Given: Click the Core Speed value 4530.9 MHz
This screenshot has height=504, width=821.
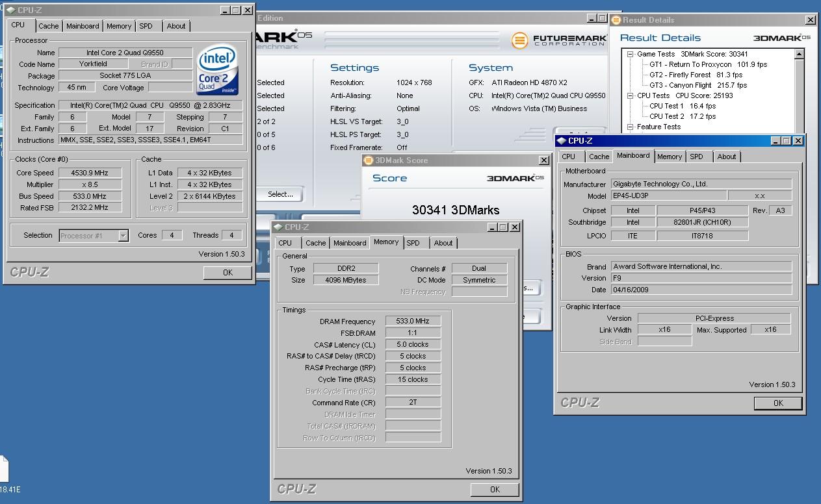Looking at the screenshot, I should (90, 173).
